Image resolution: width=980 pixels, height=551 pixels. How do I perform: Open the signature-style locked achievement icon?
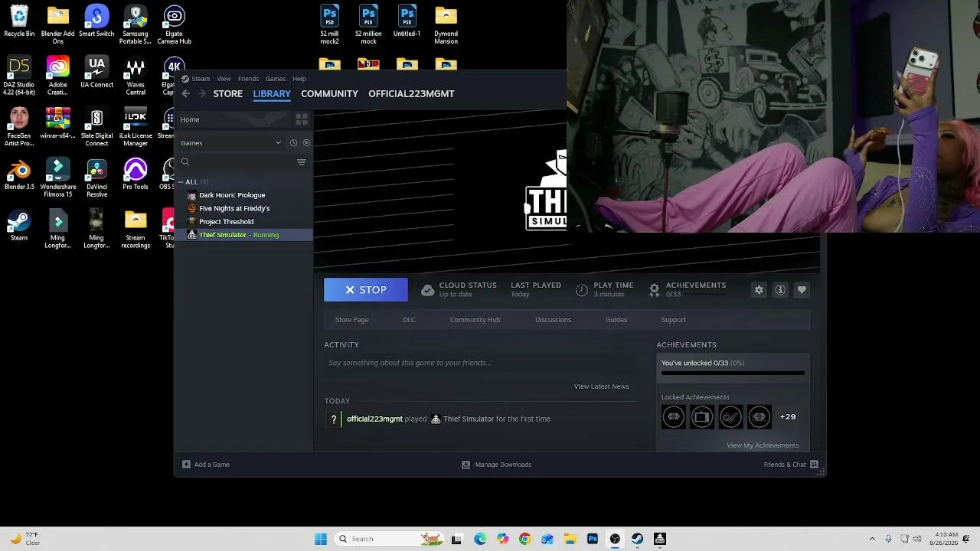tap(730, 417)
